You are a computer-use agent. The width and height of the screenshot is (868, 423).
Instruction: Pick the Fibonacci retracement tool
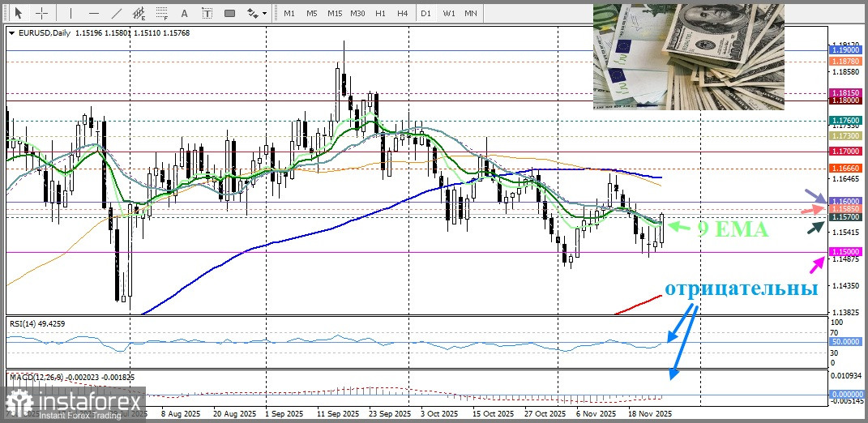(162, 13)
